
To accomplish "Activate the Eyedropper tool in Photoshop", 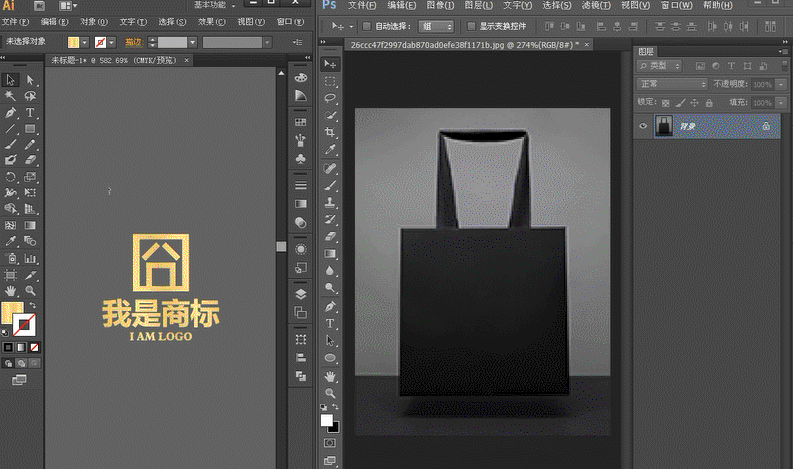I will [330, 149].
